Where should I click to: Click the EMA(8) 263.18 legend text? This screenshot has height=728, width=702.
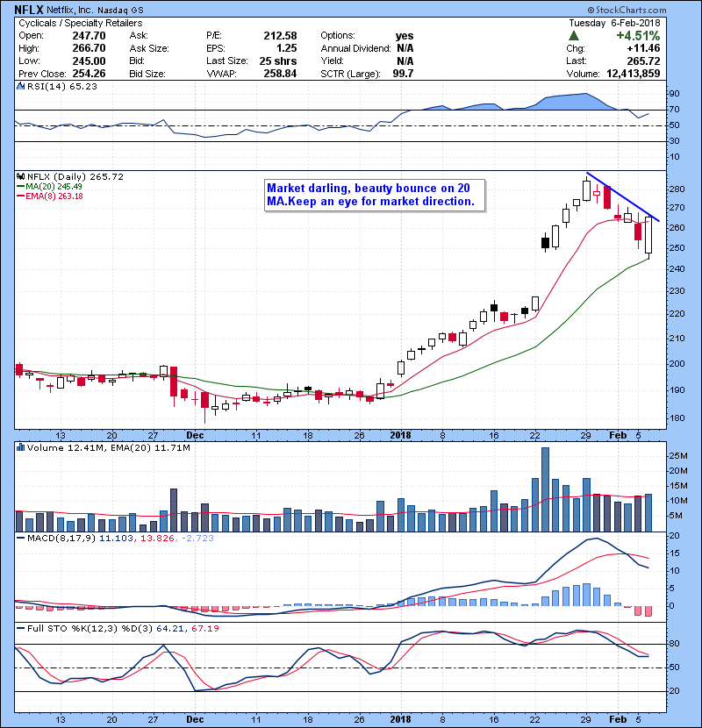[x=54, y=196]
